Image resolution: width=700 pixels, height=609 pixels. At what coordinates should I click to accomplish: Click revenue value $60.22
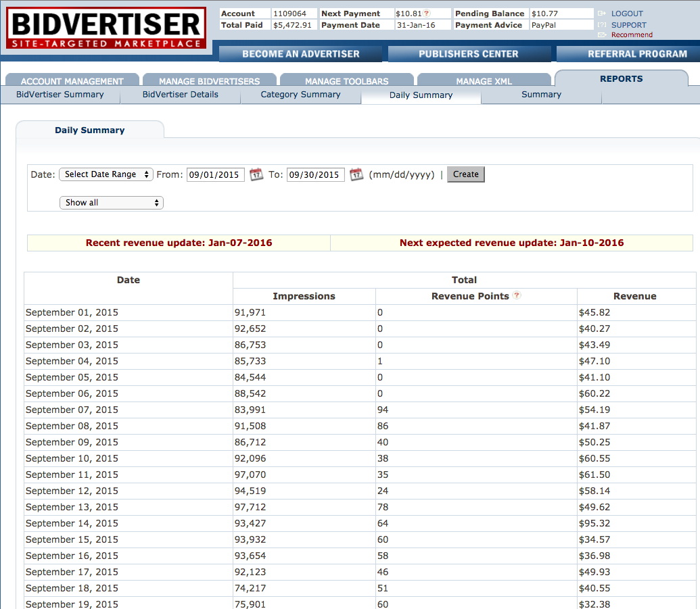(x=594, y=393)
